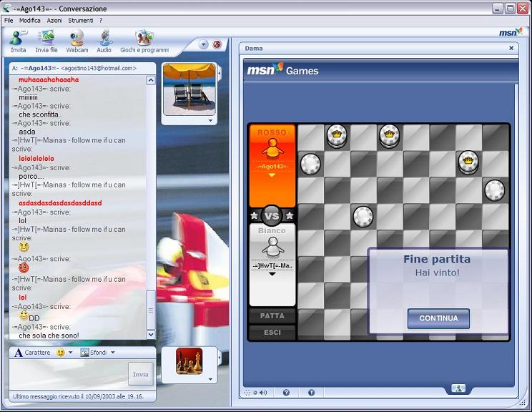Click the chat scrollbar thumb

[x=151, y=310]
